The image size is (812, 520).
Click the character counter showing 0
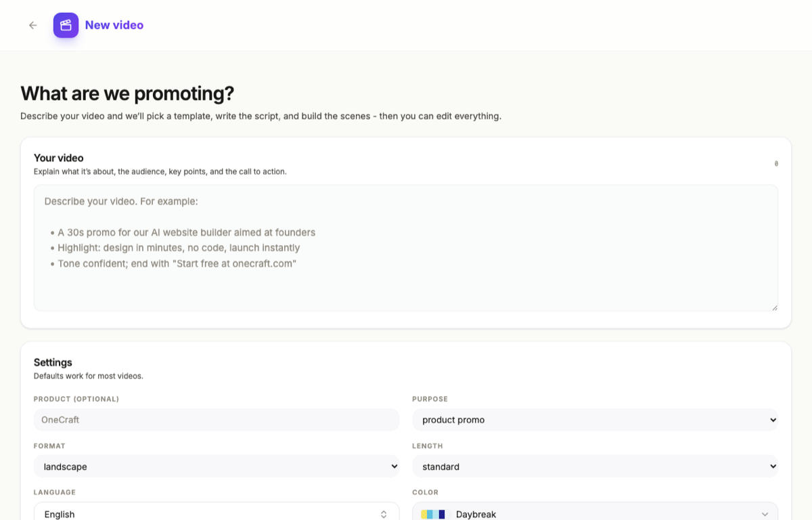coord(776,164)
